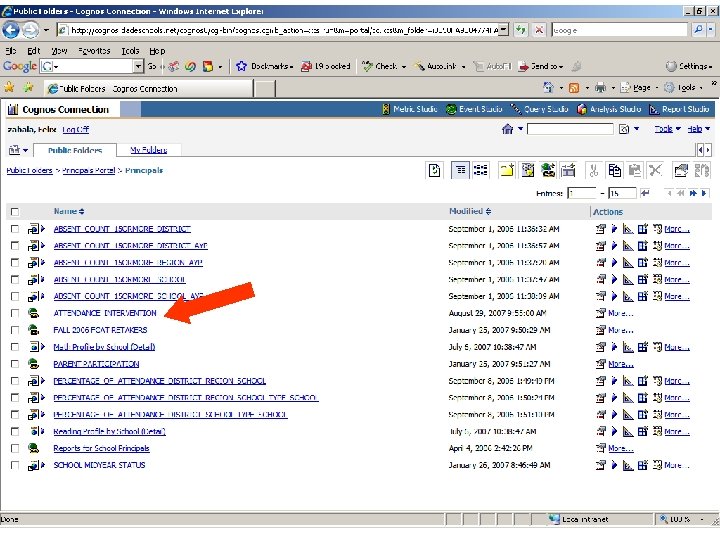Click the Log Off link
This screenshot has height=540, width=720.
(76, 129)
